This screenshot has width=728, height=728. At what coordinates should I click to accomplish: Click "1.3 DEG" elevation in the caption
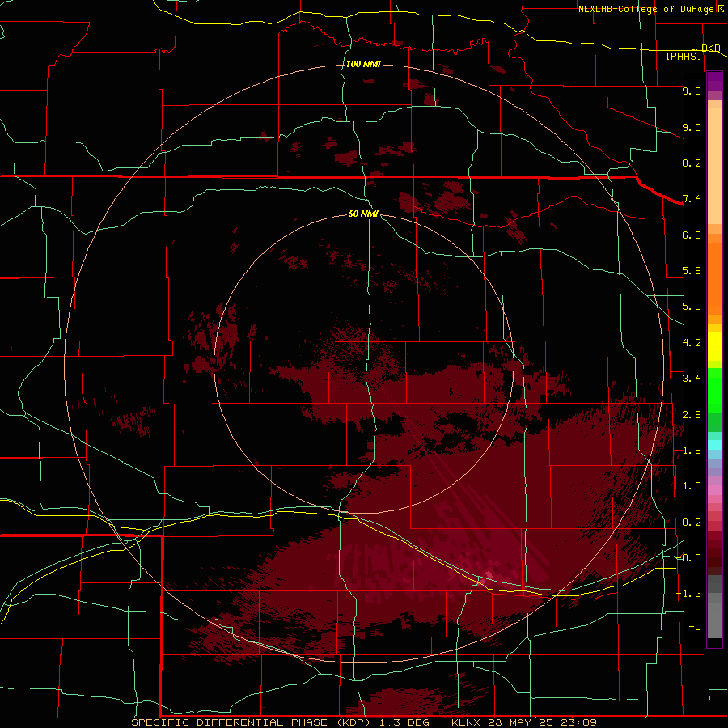(x=404, y=722)
